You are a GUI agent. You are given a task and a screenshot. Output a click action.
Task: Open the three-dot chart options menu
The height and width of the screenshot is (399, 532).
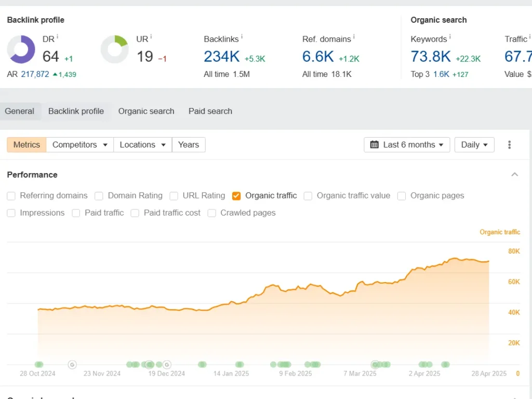coord(509,145)
